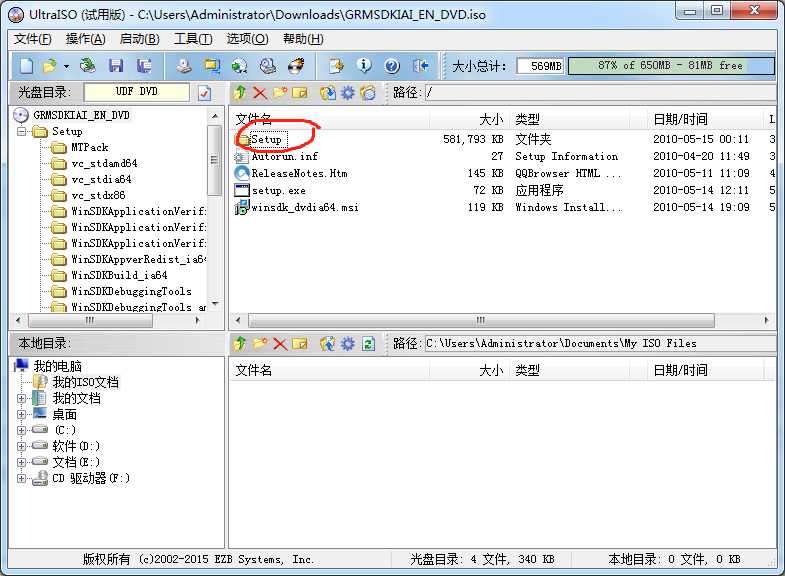Click the 87% of 650MB capacity bar
Image resolution: width=785 pixels, height=576 pixels.
(671, 66)
